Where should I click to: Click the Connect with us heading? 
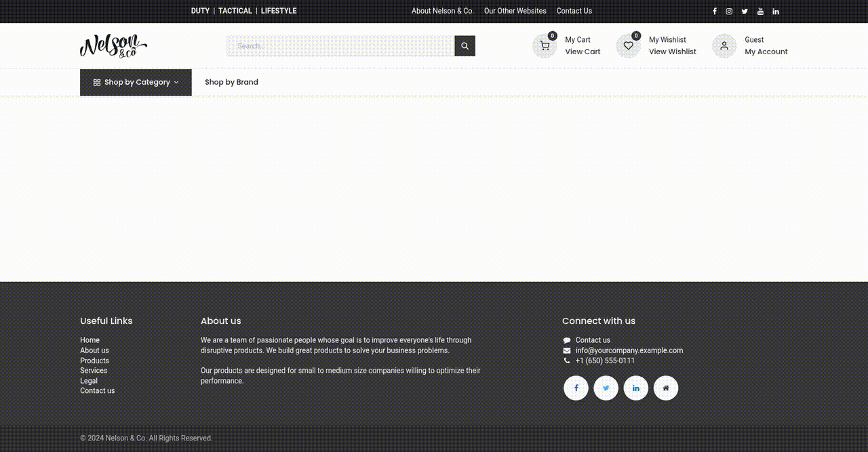599,321
